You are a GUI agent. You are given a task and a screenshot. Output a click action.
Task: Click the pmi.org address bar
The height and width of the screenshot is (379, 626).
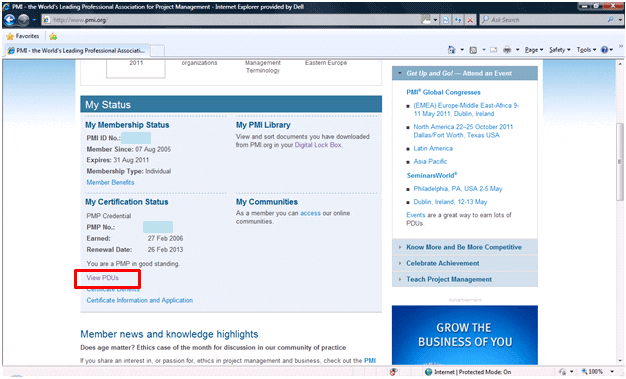(x=232, y=20)
